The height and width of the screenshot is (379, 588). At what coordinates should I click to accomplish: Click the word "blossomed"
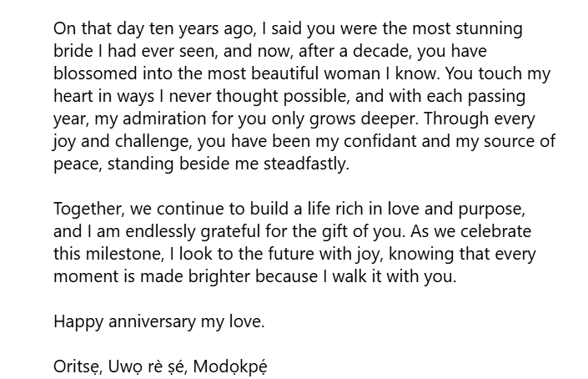91,74
